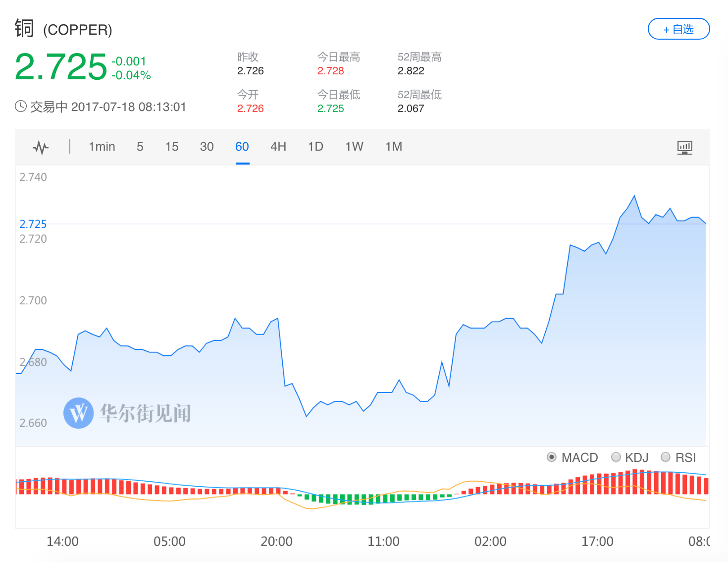This screenshot has width=728, height=562.
Task: Select the active 60 minute tab
Action: click(x=242, y=147)
